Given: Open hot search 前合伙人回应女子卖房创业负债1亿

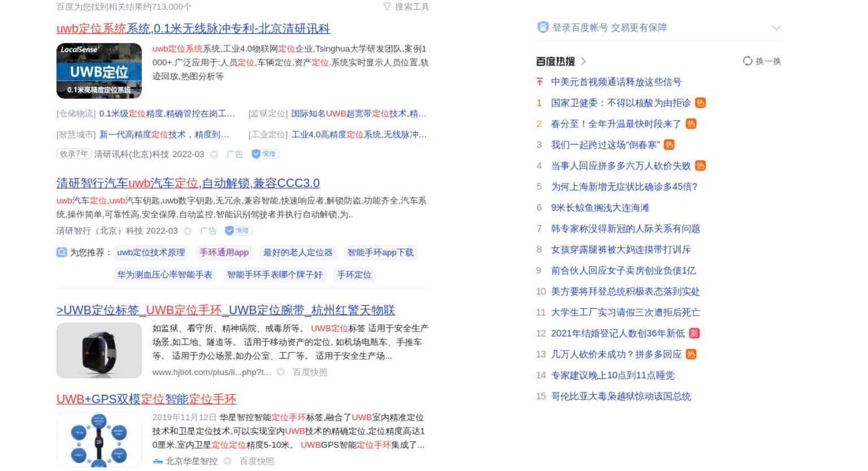Looking at the screenshot, I should (623, 271).
